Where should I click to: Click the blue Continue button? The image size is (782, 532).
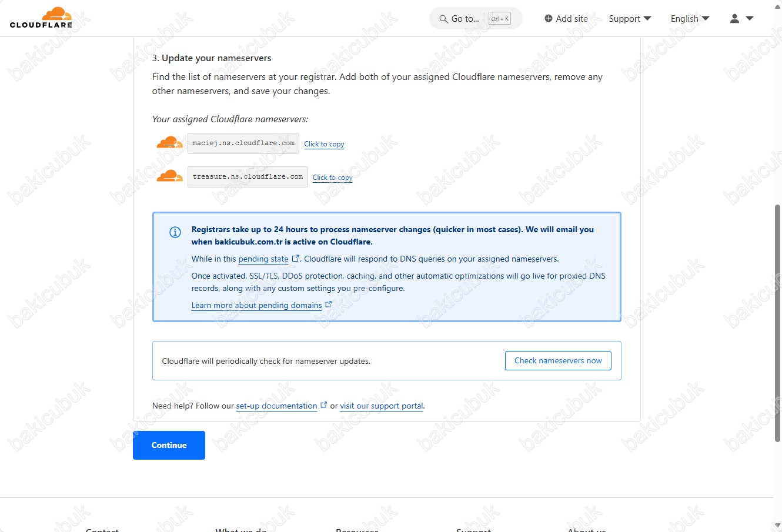point(169,445)
